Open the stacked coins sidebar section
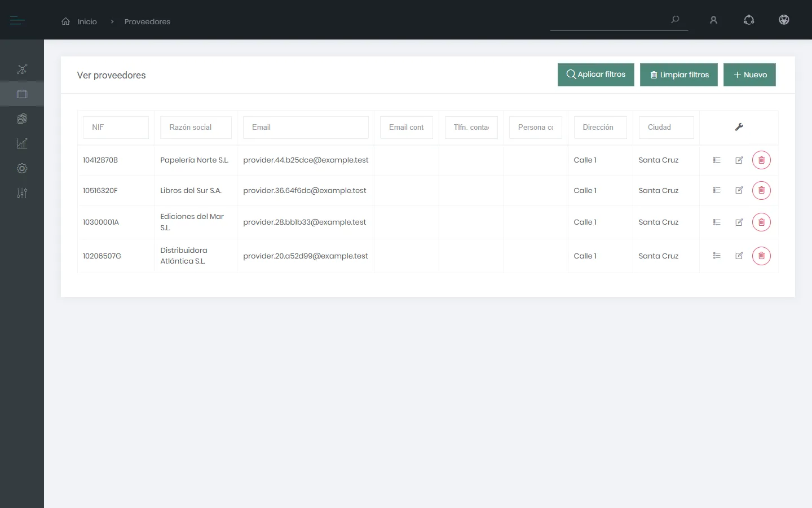 point(22,119)
